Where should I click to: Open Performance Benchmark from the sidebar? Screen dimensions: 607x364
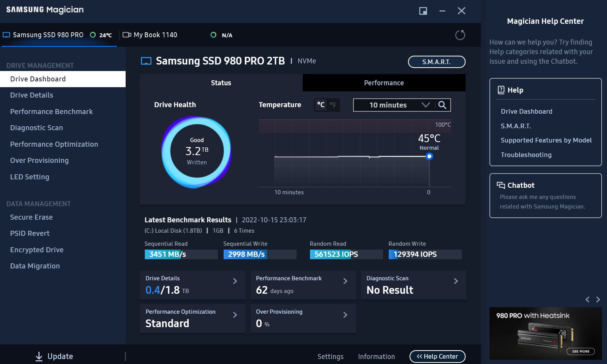tap(63, 112)
